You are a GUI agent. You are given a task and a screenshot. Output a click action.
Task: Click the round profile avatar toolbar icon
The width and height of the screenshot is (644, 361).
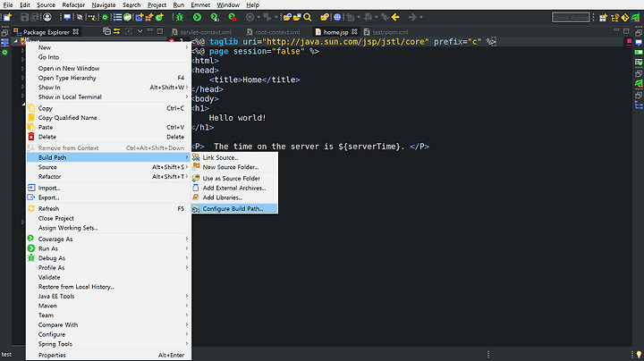pos(47,17)
